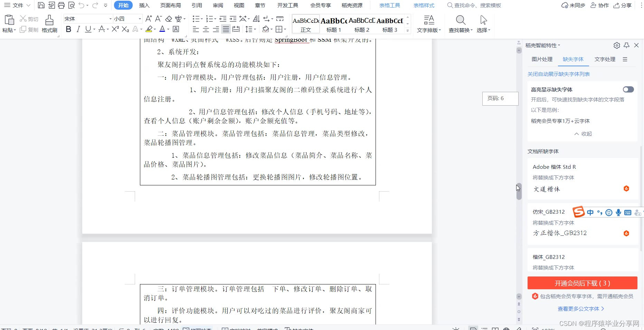Collapse the example section with 收起
Viewport: 644px width, 330px height.
[x=583, y=134]
